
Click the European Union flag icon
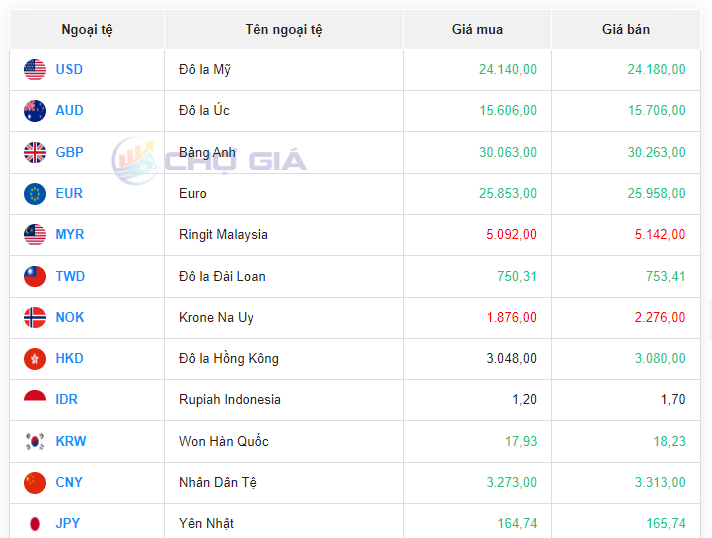tap(35, 194)
